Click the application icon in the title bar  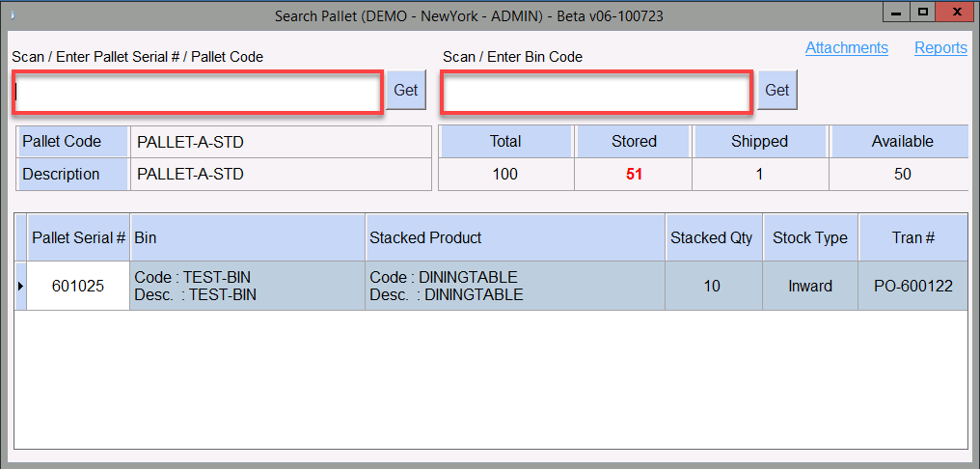11,15
